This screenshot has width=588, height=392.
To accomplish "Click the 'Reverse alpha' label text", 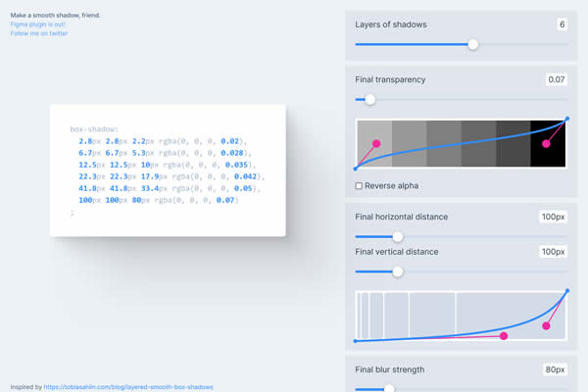I will (x=391, y=185).
